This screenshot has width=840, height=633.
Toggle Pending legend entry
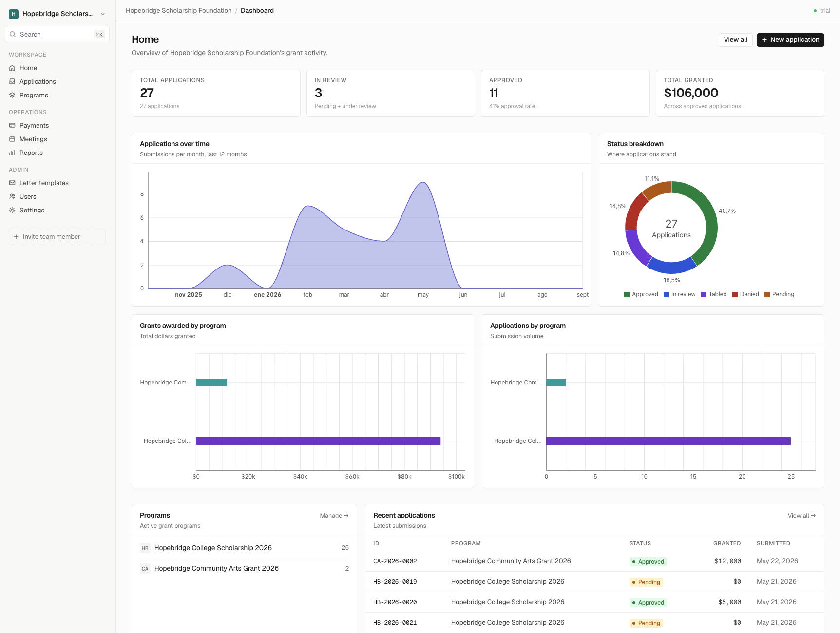[x=780, y=294]
